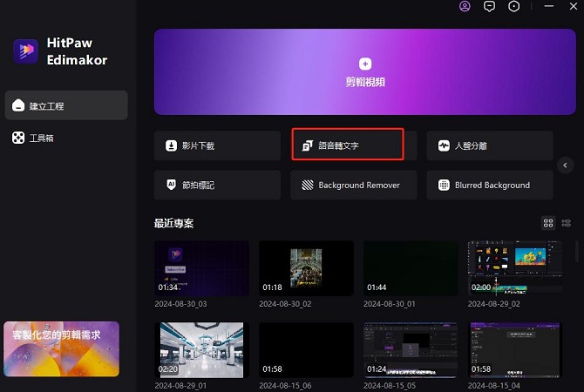Switch recent projects to grid view
The height and width of the screenshot is (392, 584).
coord(548,223)
